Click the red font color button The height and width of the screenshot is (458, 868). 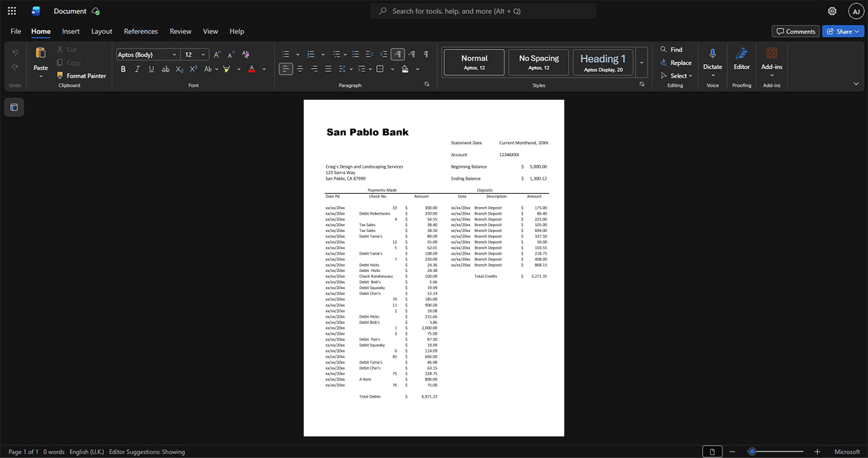pos(252,69)
